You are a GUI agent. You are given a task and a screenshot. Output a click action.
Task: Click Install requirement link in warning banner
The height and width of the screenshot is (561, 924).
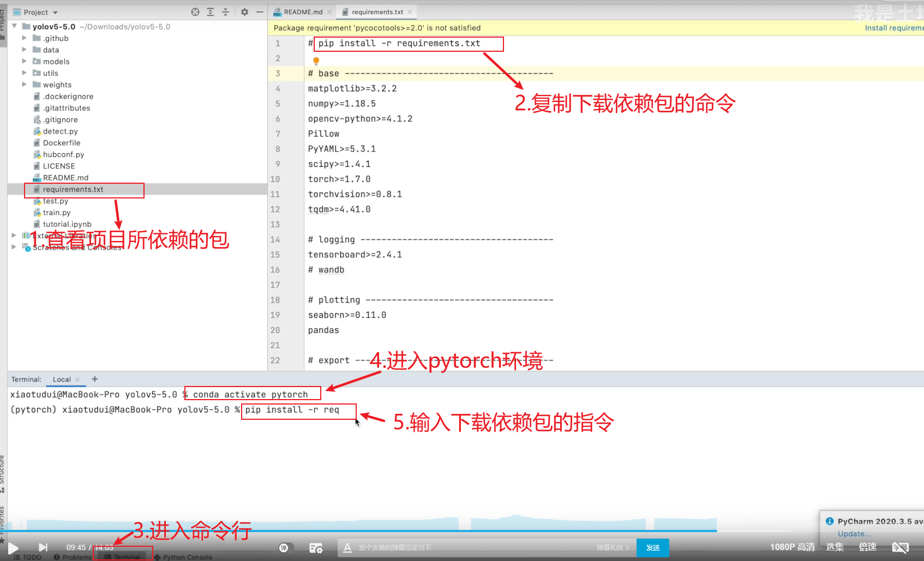pos(894,28)
